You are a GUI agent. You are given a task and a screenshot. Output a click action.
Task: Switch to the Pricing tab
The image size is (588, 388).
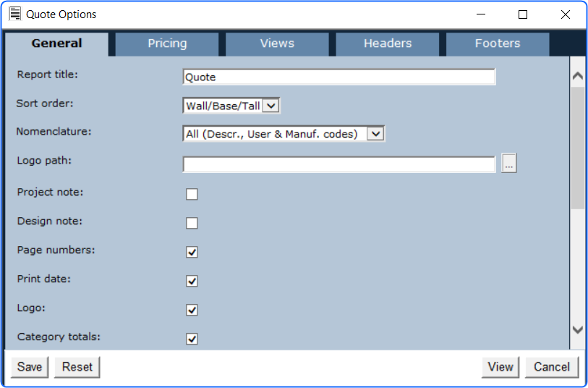tap(167, 43)
